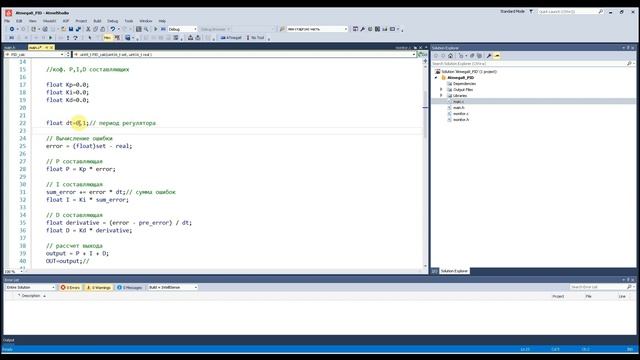Open the Debug configuration dropdown
The height and width of the screenshot is (360, 640).
pos(182,29)
